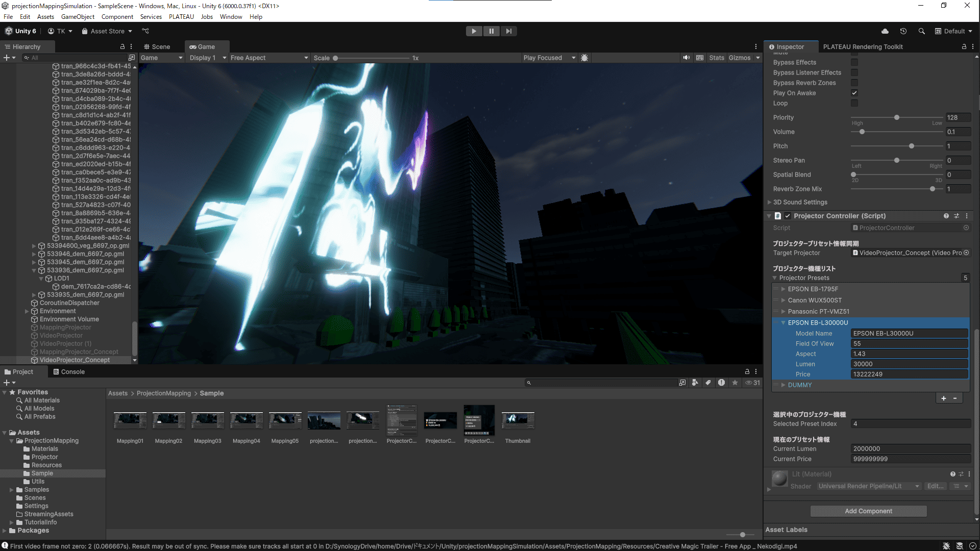Select the Thumbnail asset
Screen dimensions: 980x551
(518, 421)
